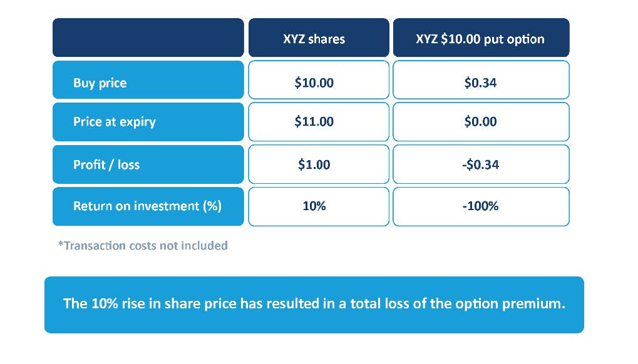Image resolution: width=638 pixels, height=364 pixels.
Task: Select the Profit / loss row label
Action: pyautogui.click(x=106, y=164)
